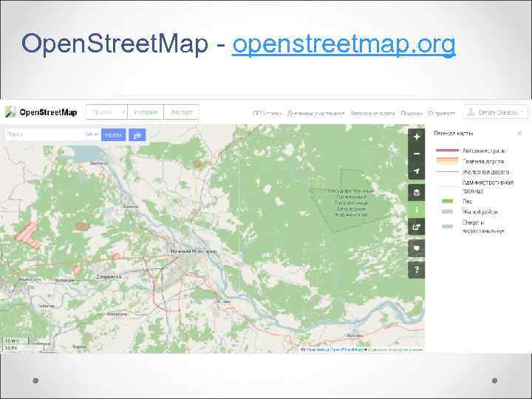Image resolution: width=532 pixels, height=399 pixels.
Task: Click into the Поиск search field
Action: tap(44, 134)
